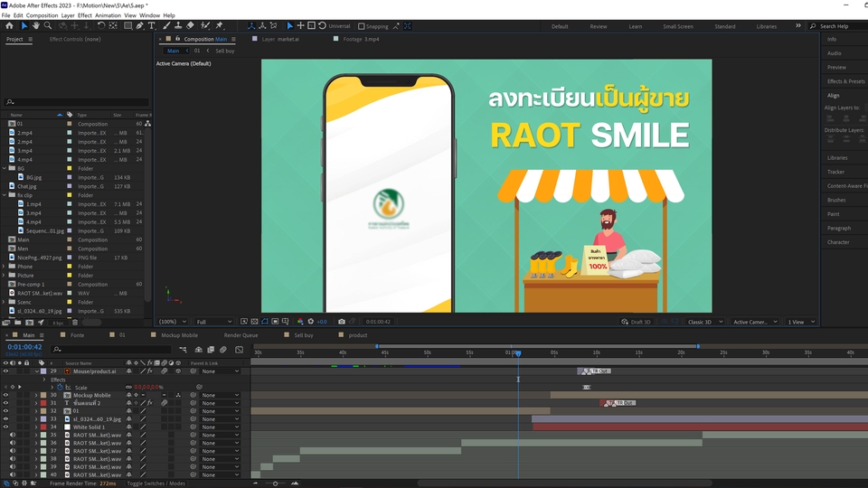Click the Search Help input field
The image size is (868, 488).
[840, 26]
